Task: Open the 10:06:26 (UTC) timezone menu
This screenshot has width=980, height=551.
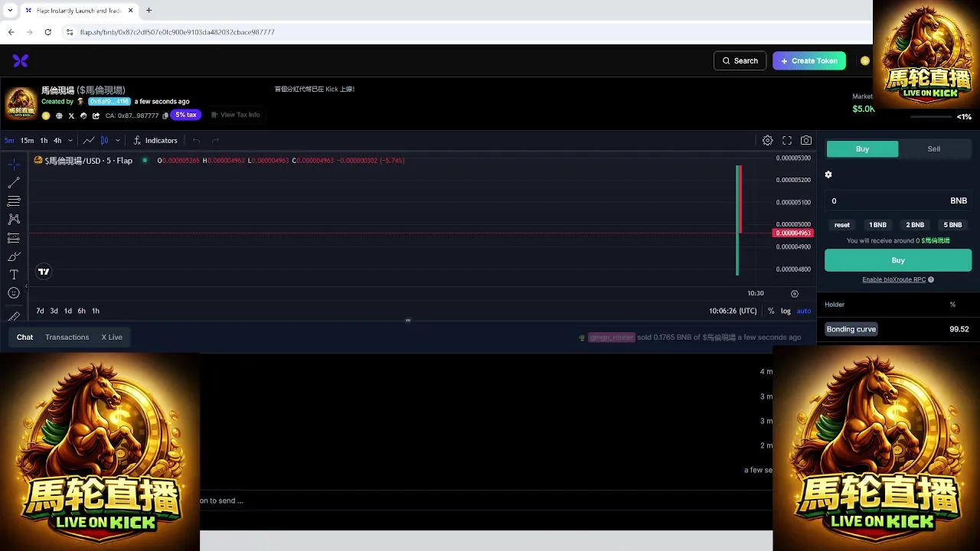Action: coord(733,311)
